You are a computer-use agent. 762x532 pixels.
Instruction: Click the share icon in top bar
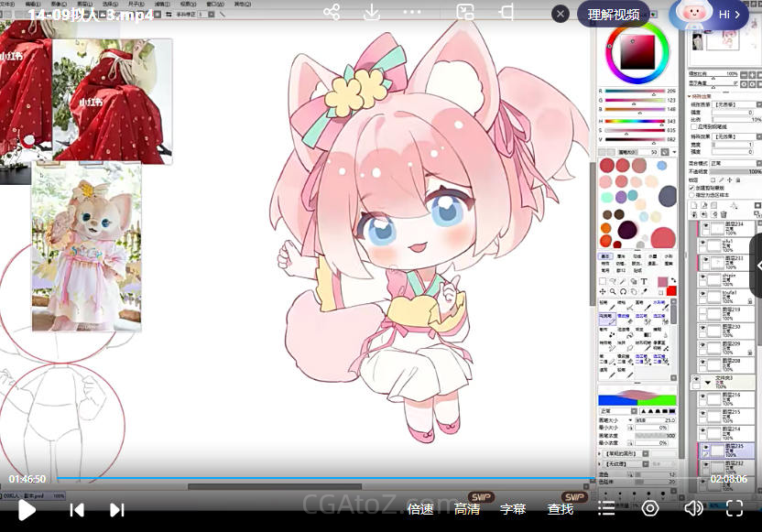pyautogui.click(x=332, y=12)
